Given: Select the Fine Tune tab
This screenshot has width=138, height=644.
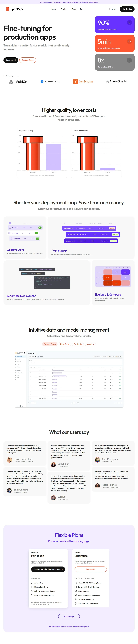Looking at the screenshot, I should tap(65, 344).
